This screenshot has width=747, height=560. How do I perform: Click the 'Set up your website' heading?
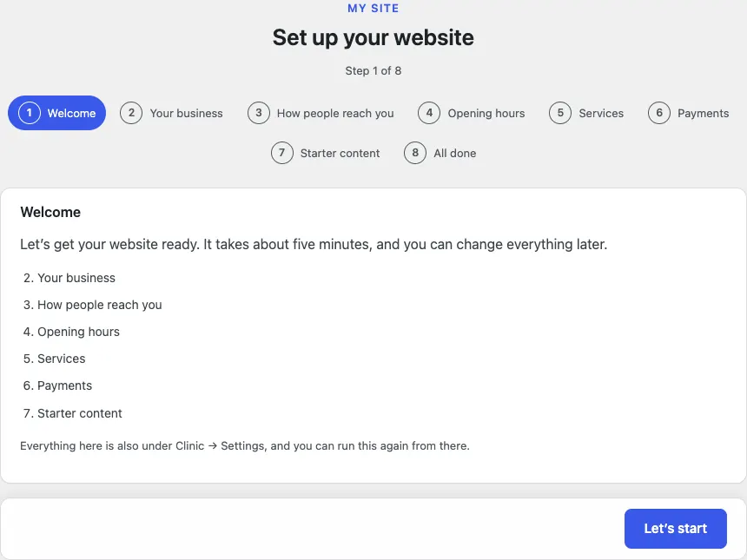pyautogui.click(x=373, y=37)
